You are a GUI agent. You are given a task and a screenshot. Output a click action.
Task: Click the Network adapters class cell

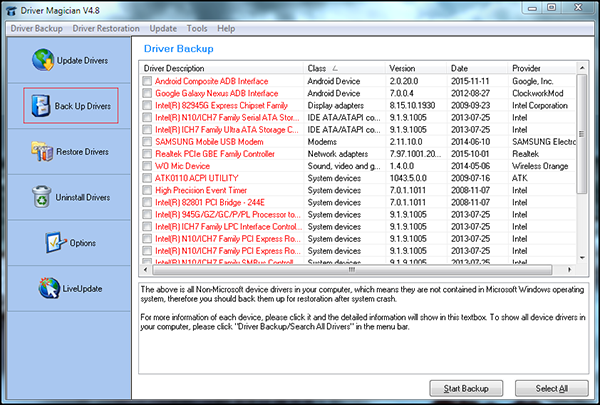point(338,154)
